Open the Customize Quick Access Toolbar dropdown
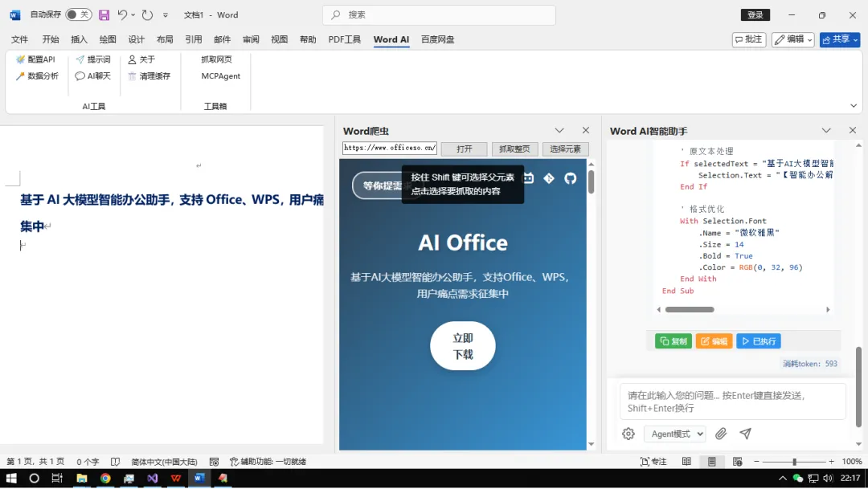The width and height of the screenshot is (868, 489). 165,15
